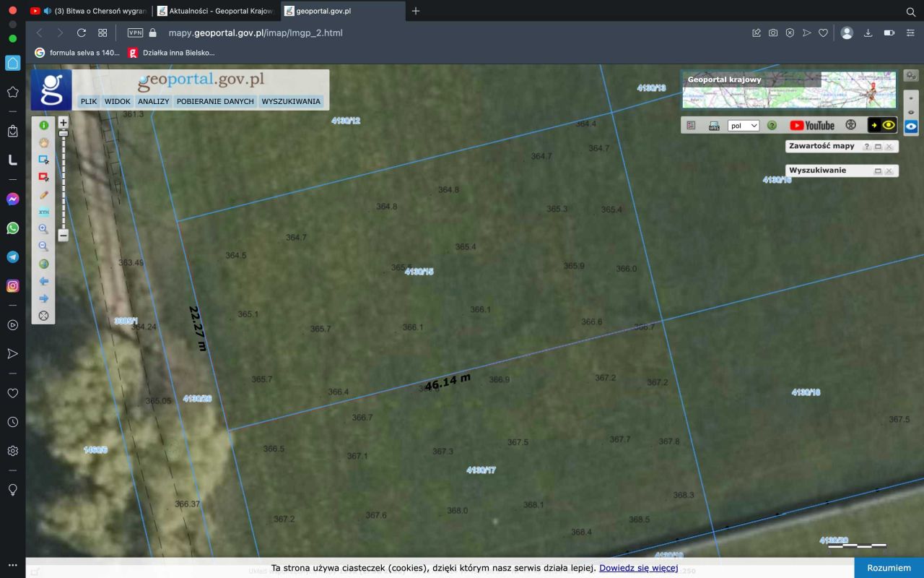Open the WMS services icon
The width and height of the screenshot is (924, 578).
click(714, 126)
